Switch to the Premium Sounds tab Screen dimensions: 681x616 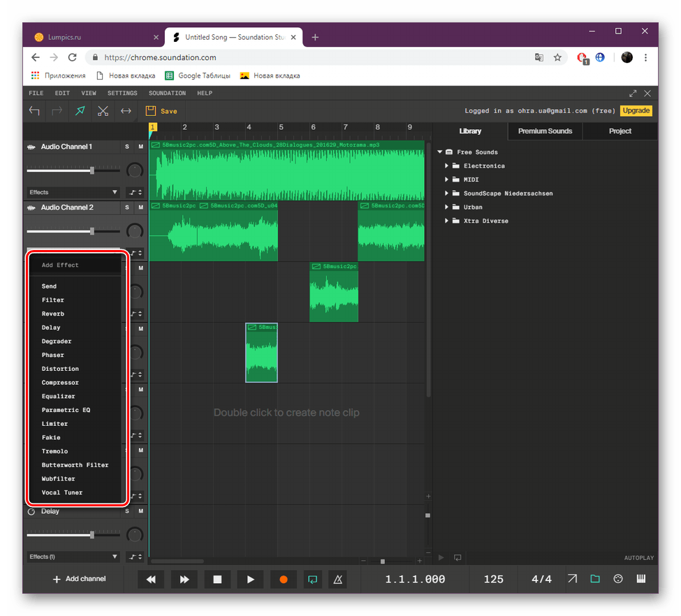544,131
